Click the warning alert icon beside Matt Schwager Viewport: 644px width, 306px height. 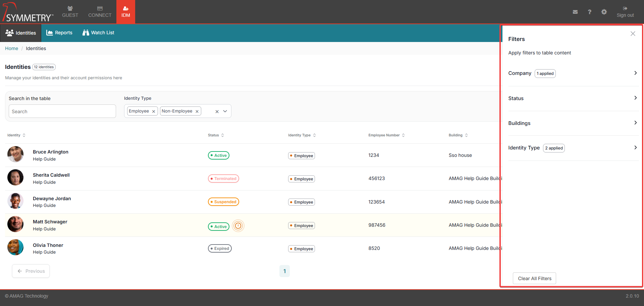click(x=238, y=226)
